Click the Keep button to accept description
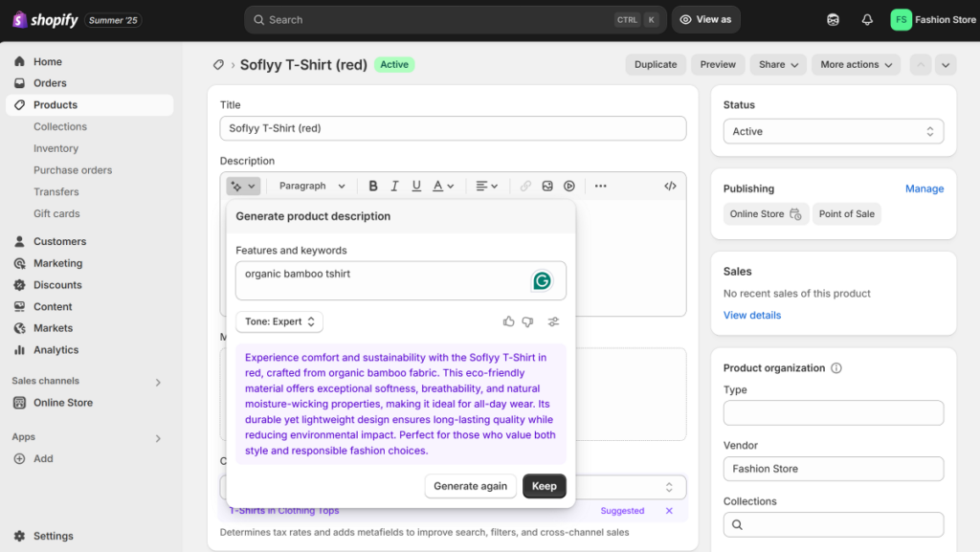The image size is (980, 552). (544, 486)
